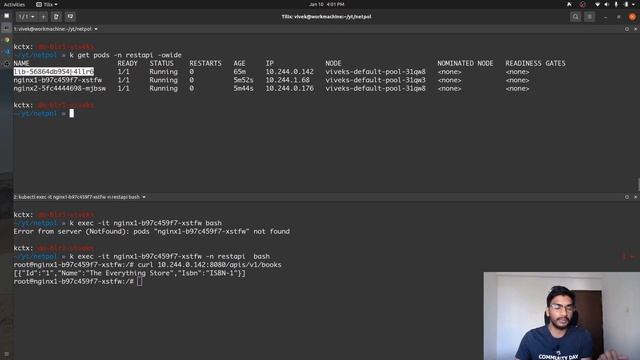Maximize the top terminal pane
640x360 pixels.
point(627,29)
